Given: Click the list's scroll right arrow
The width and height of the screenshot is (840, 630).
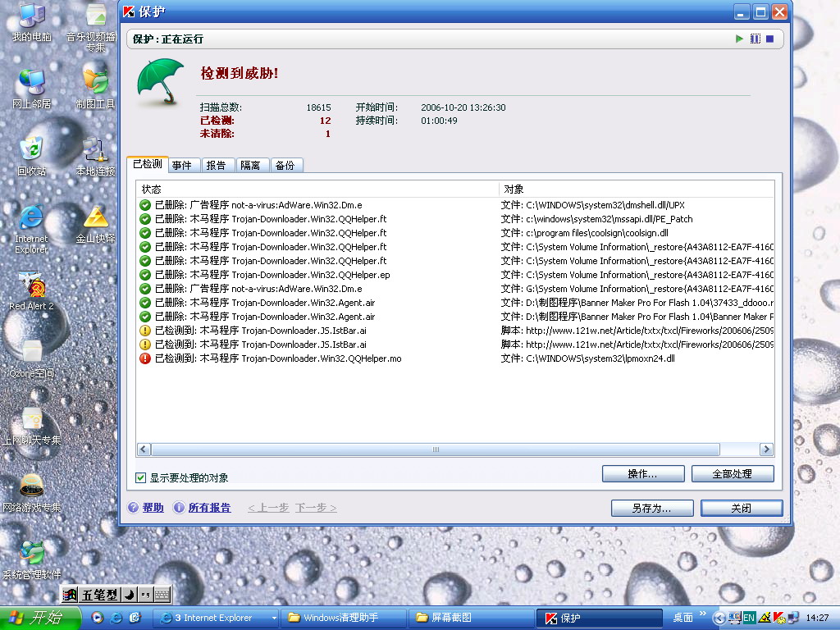Looking at the screenshot, I should tap(766, 450).
